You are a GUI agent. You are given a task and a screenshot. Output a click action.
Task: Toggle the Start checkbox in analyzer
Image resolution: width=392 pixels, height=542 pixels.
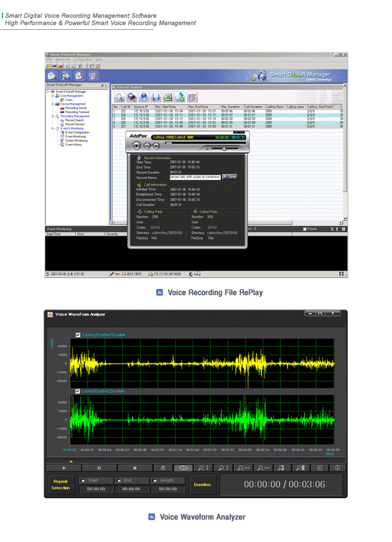[83, 481]
